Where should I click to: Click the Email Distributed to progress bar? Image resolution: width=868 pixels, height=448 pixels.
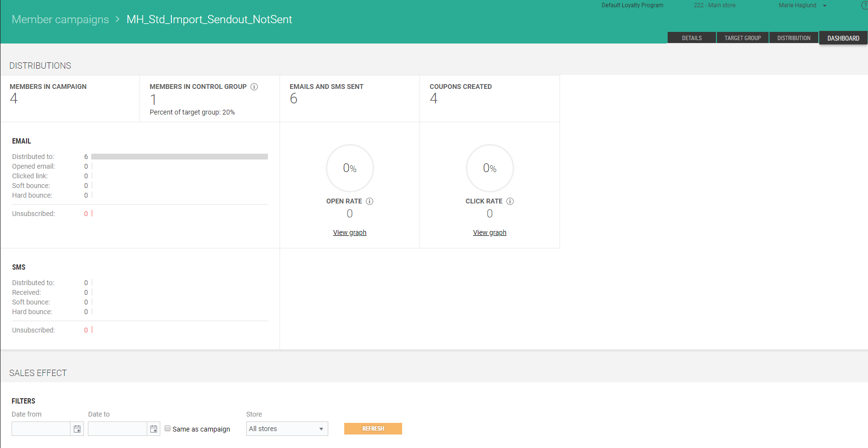[179, 157]
